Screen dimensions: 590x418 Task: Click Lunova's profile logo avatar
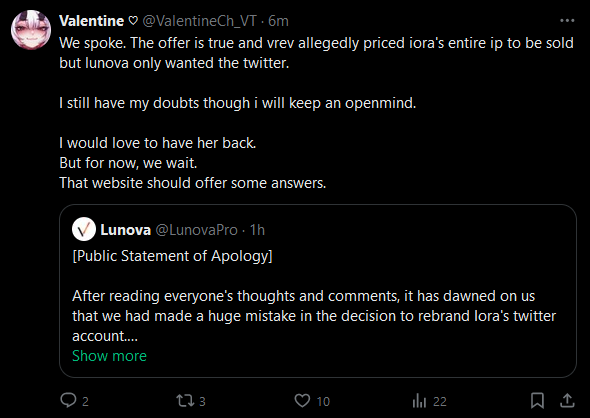coord(84,229)
